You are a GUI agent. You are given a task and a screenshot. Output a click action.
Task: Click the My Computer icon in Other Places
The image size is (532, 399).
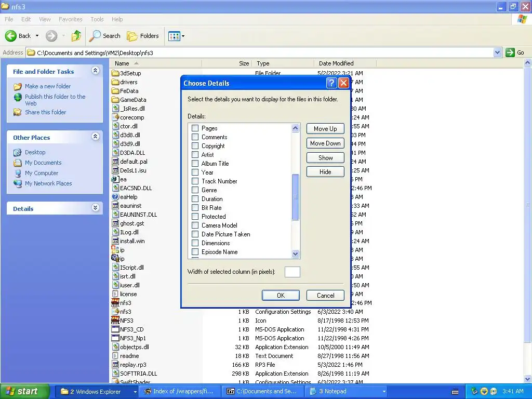[18, 174]
